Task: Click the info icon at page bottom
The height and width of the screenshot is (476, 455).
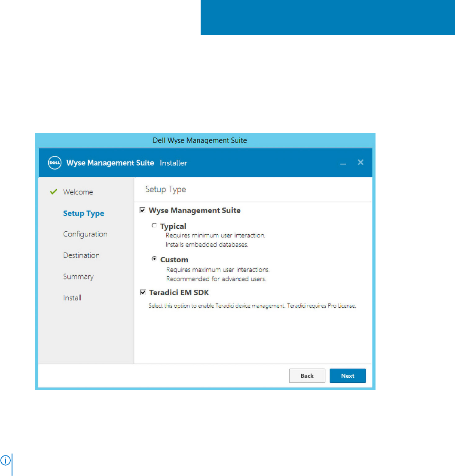Action: coord(6,460)
